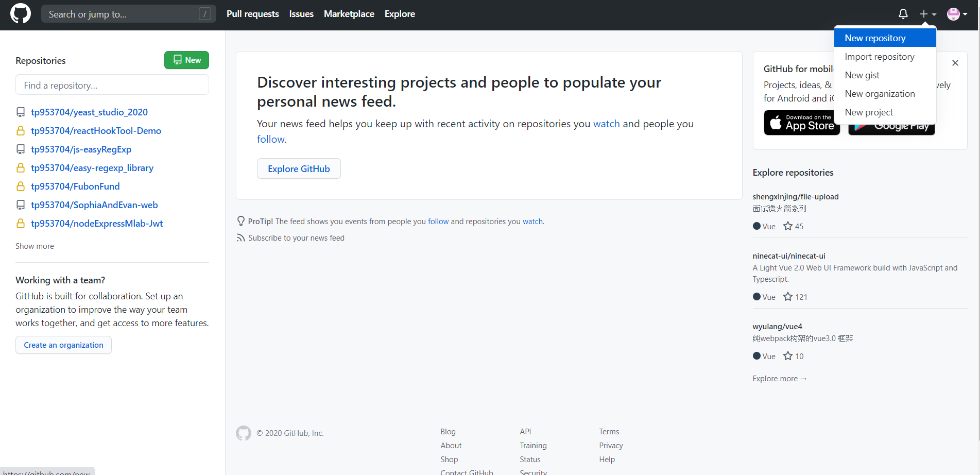Click the Explore more link

point(779,379)
